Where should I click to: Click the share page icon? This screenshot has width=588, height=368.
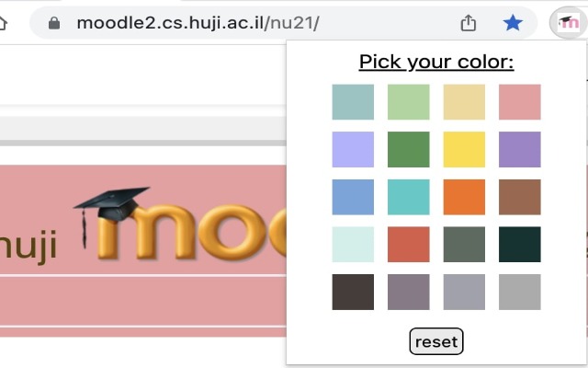point(469,23)
